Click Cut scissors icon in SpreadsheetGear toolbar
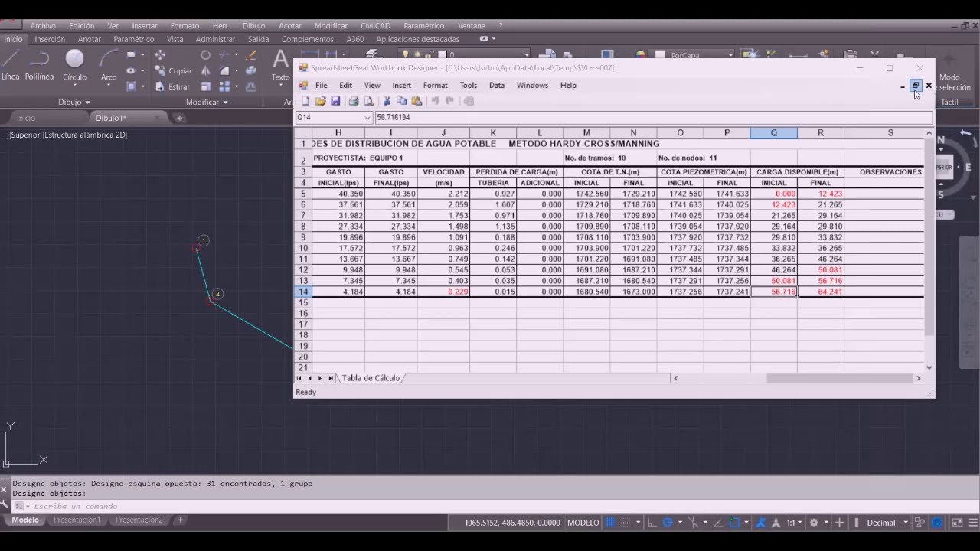Screen dimensions: 980x551 pos(387,101)
